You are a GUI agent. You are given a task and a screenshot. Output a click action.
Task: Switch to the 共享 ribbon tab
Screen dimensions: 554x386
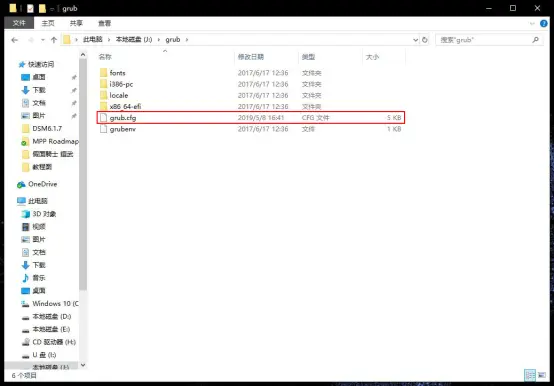[76, 23]
